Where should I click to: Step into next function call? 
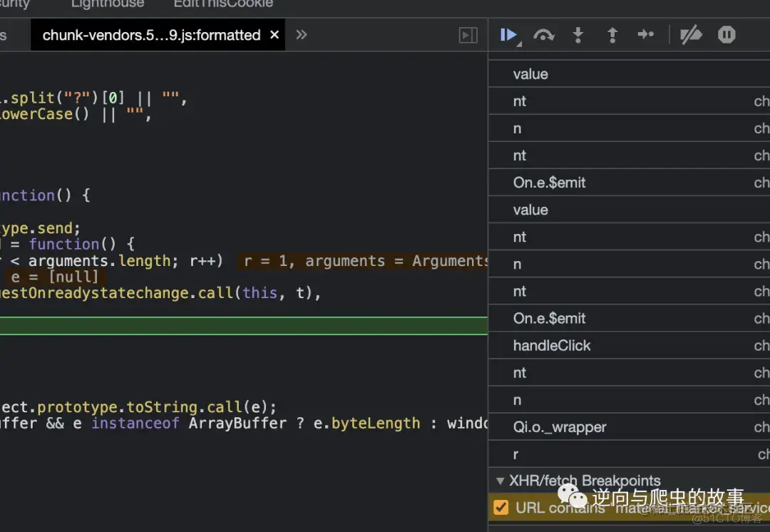click(578, 35)
